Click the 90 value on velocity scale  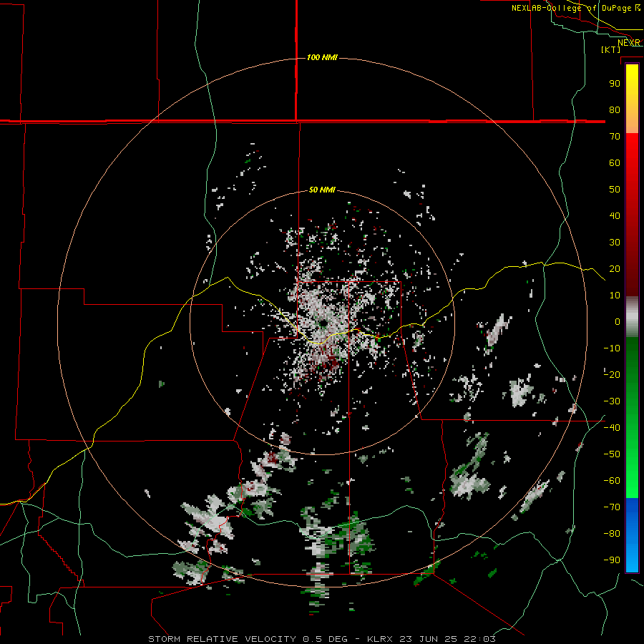615,84
